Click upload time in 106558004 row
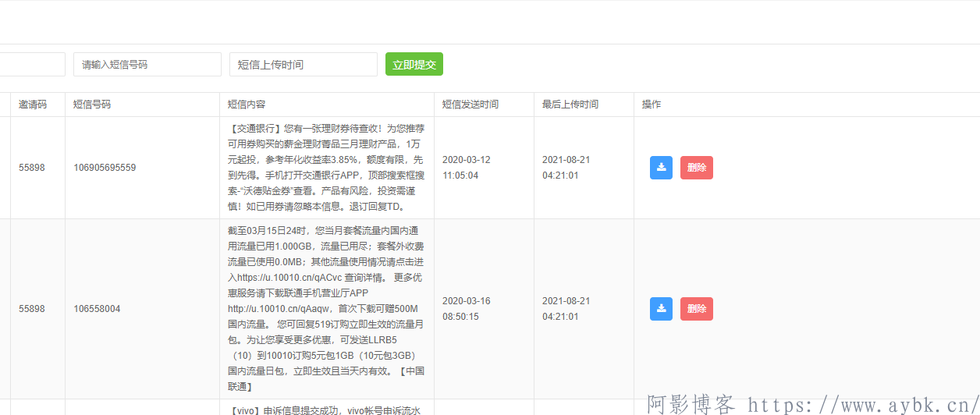The height and width of the screenshot is (415, 980). pyautogui.click(x=566, y=309)
